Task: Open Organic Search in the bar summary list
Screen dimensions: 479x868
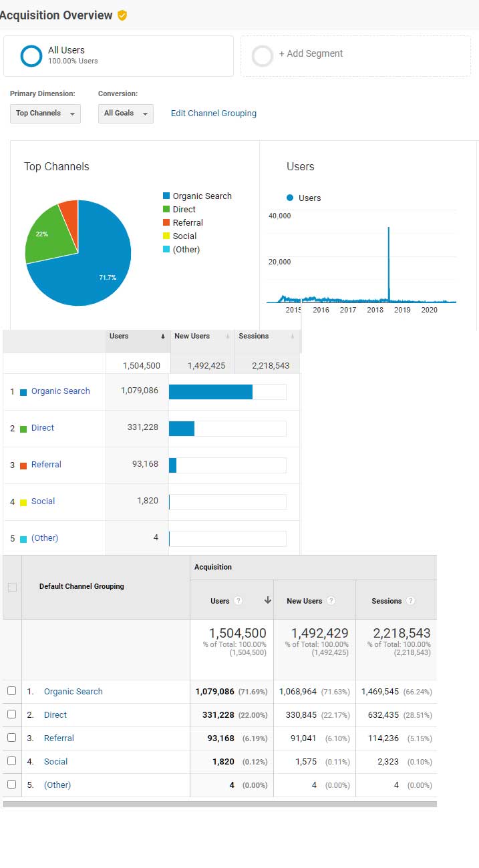Action: pos(61,391)
